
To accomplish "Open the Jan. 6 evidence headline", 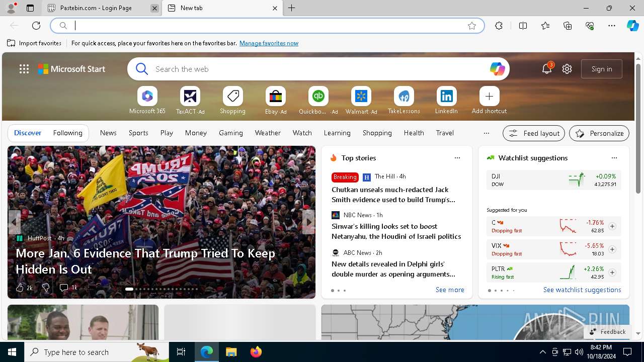I will pyautogui.click(x=145, y=261).
